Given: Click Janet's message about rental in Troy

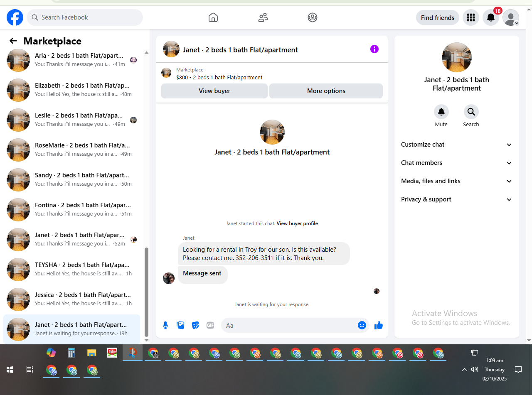Looking at the screenshot, I should (264, 253).
